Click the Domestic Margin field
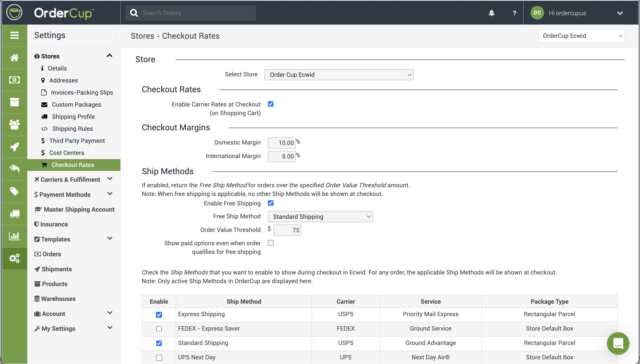The height and width of the screenshot is (364, 640). click(281, 143)
